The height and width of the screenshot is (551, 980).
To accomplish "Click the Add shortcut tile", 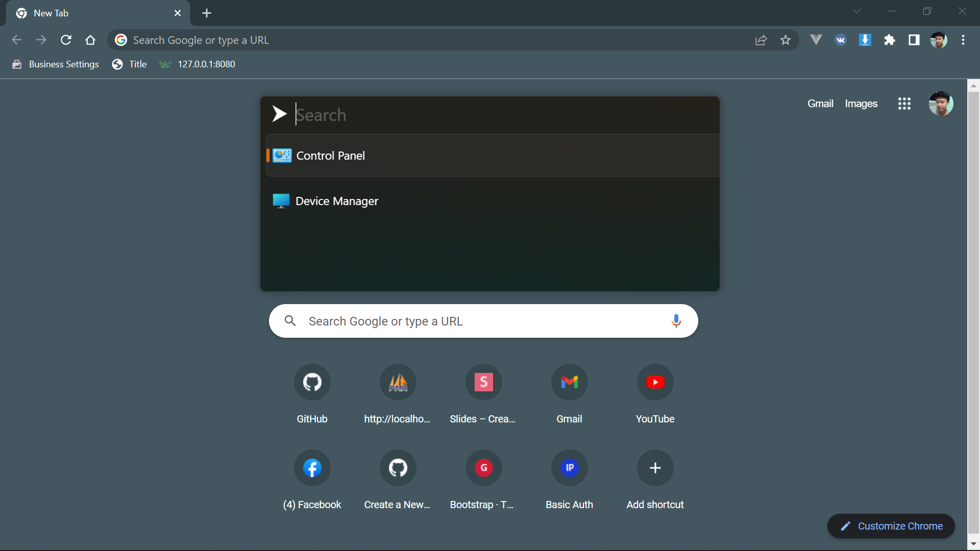I will (655, 468).
